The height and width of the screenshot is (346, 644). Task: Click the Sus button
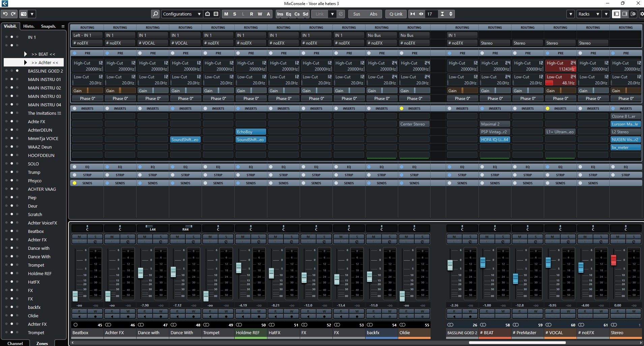pos(357,14)
